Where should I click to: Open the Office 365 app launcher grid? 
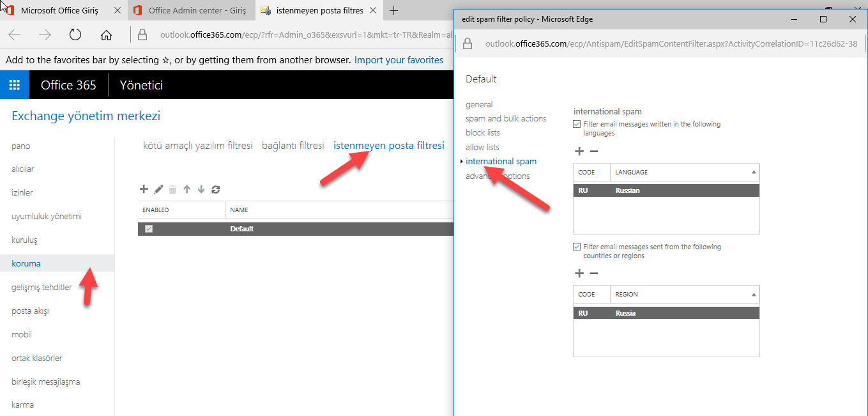coord(14,84)
